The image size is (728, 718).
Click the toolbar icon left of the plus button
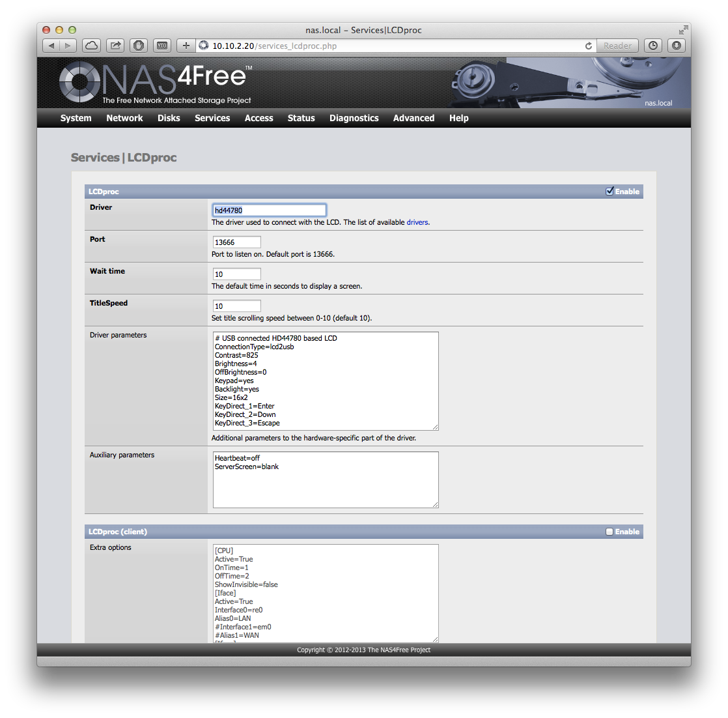(x=162, y=46)
